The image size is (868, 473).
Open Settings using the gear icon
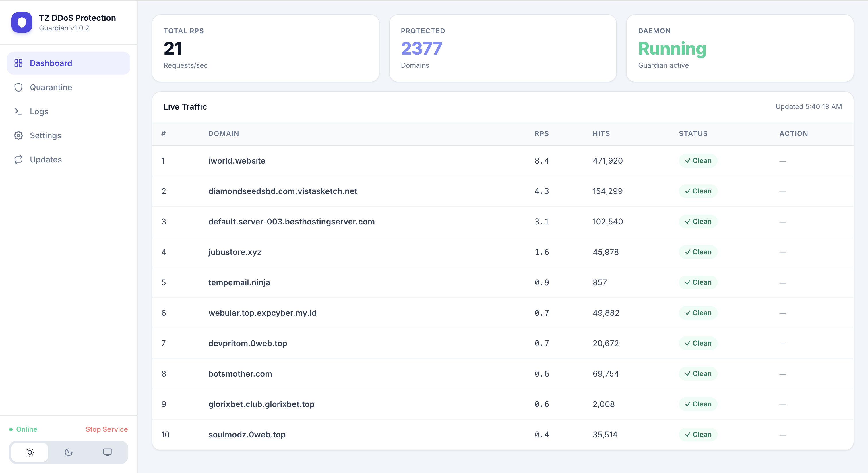(19, 135)
